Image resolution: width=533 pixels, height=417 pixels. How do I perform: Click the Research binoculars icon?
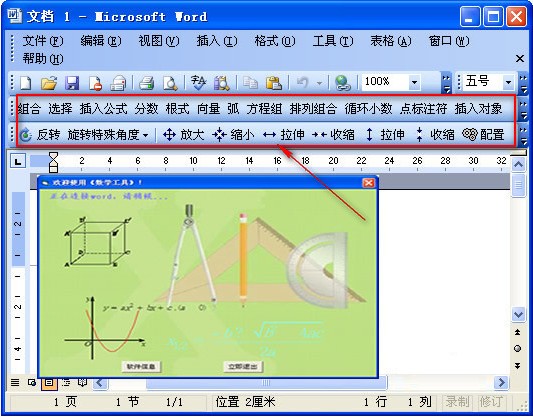221,83
